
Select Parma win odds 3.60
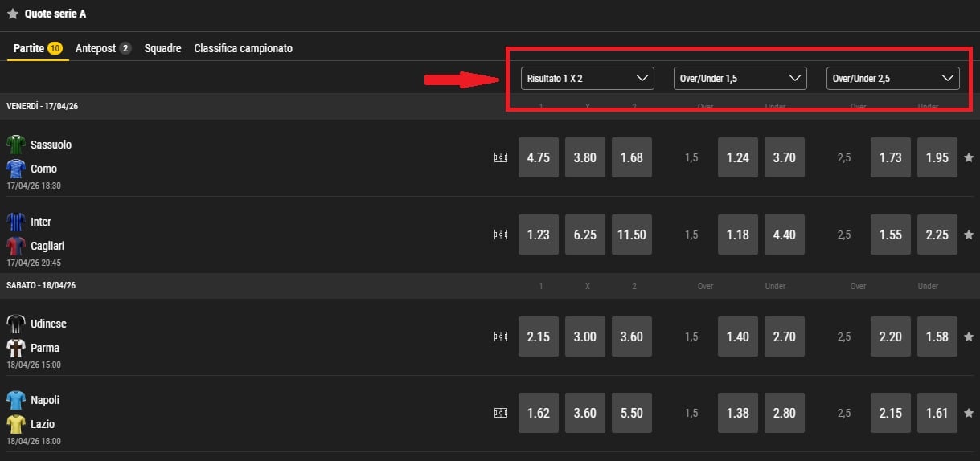coord(632,337)
